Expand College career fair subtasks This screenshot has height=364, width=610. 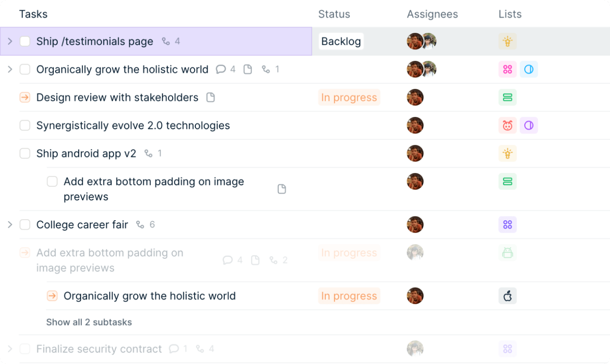click(x=10, y=224)
